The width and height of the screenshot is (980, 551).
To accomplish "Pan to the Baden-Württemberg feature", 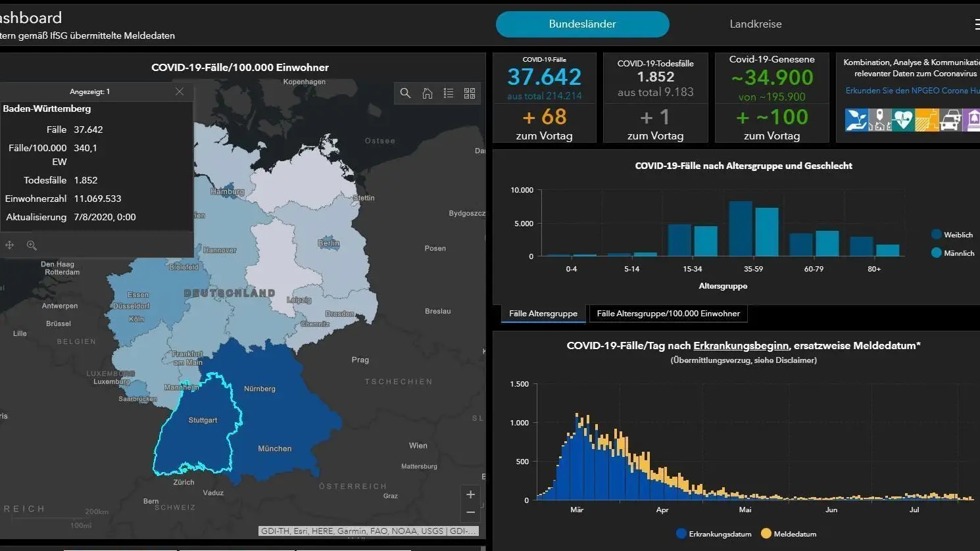I will 10,245.
